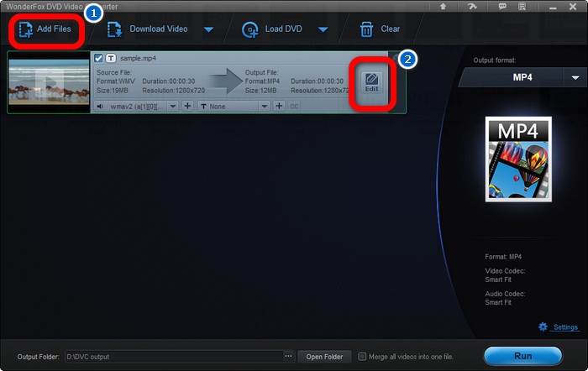The image size is (588, 371).
Task: Add an audio track with the plus icon
Action: coord(187,106)
